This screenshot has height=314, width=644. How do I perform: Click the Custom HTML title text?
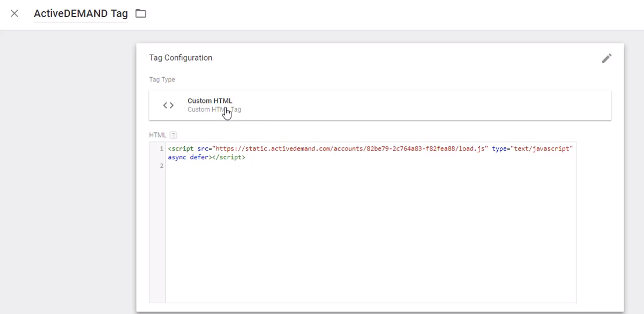pyautogui.click(x=210, y=101)
